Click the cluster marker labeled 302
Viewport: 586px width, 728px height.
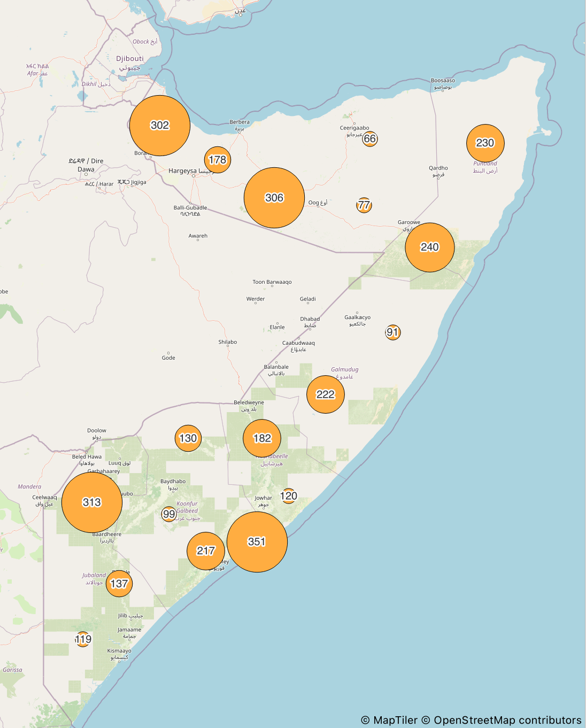click(x=160, y=126)
